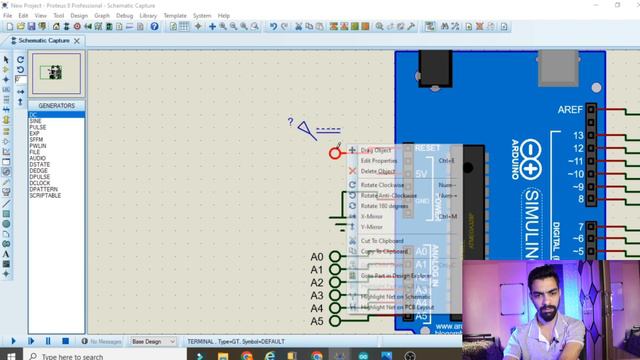Select the AUDIO generator

pyautogui.click(x=38, y=158)
